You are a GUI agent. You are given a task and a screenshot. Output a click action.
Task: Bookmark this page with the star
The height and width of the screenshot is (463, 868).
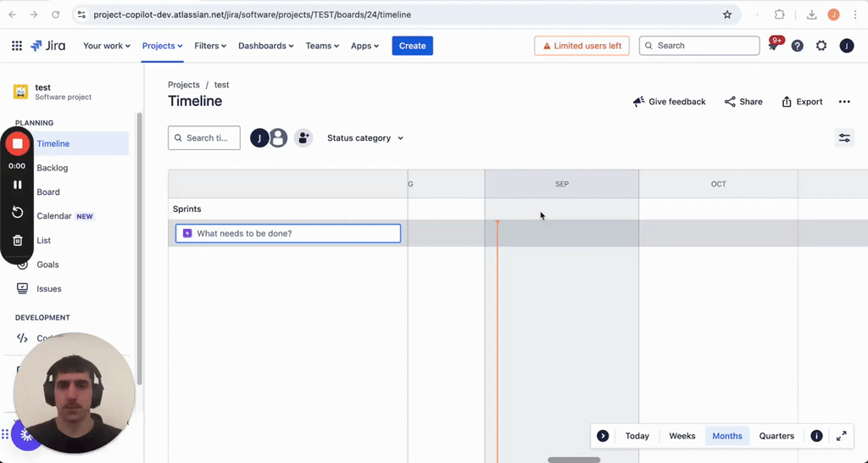pos(727,15)
